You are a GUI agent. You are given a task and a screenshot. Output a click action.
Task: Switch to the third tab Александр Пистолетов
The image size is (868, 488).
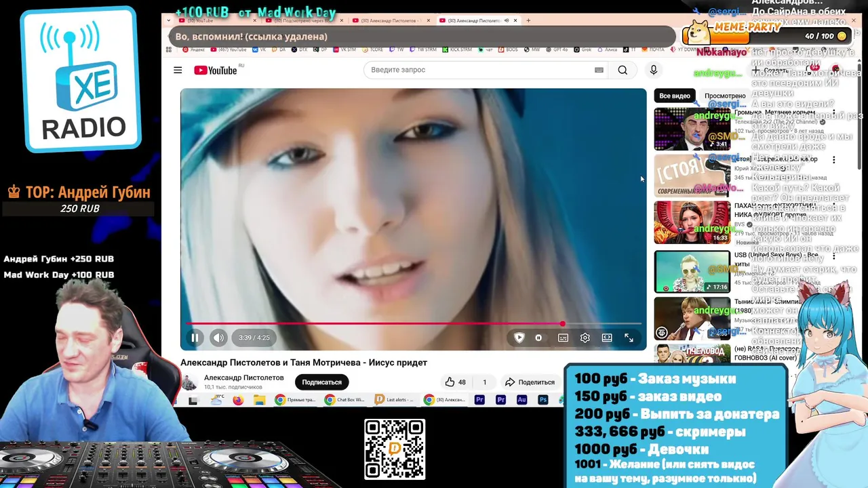pos(392,20)
